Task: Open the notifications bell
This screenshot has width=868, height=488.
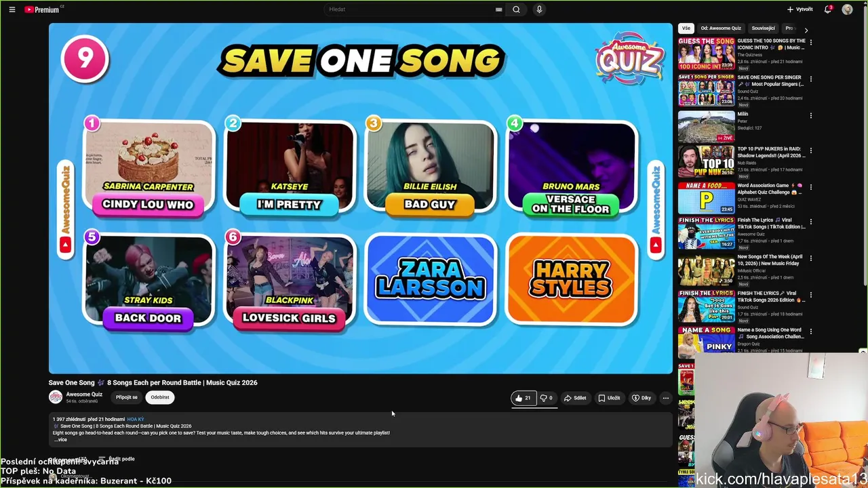Action: 828,9
